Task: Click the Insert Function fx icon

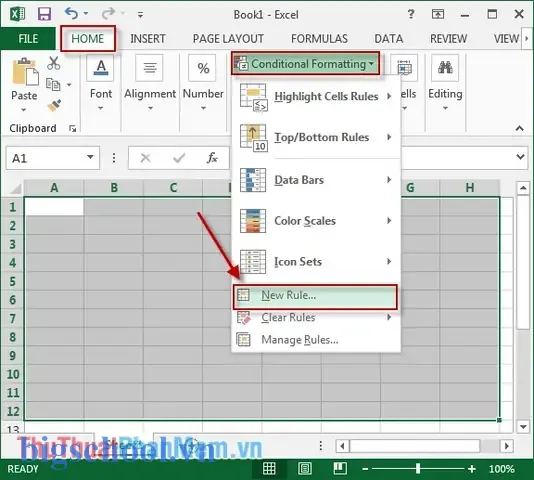Action: [x=212, y=158]
